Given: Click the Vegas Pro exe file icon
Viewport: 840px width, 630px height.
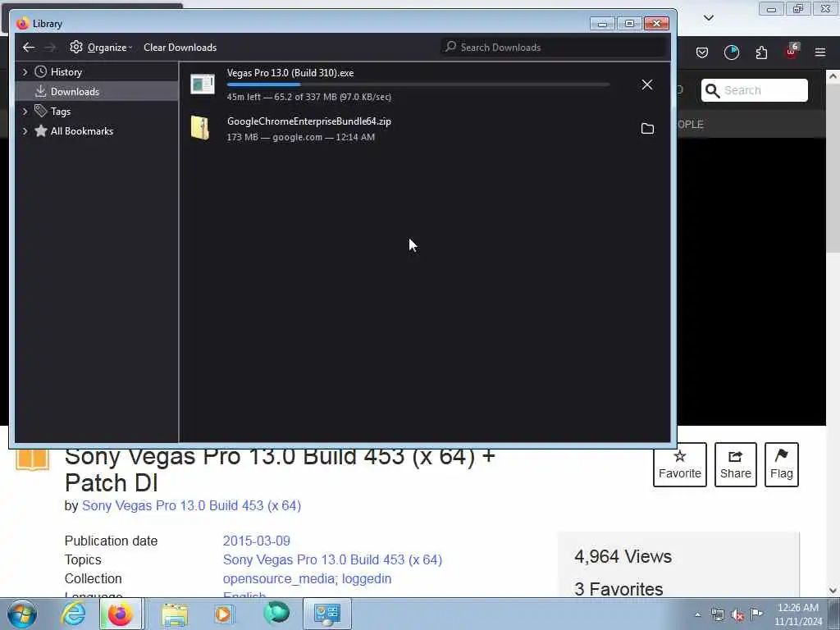Looking at the screenshot, I should 203,84.
